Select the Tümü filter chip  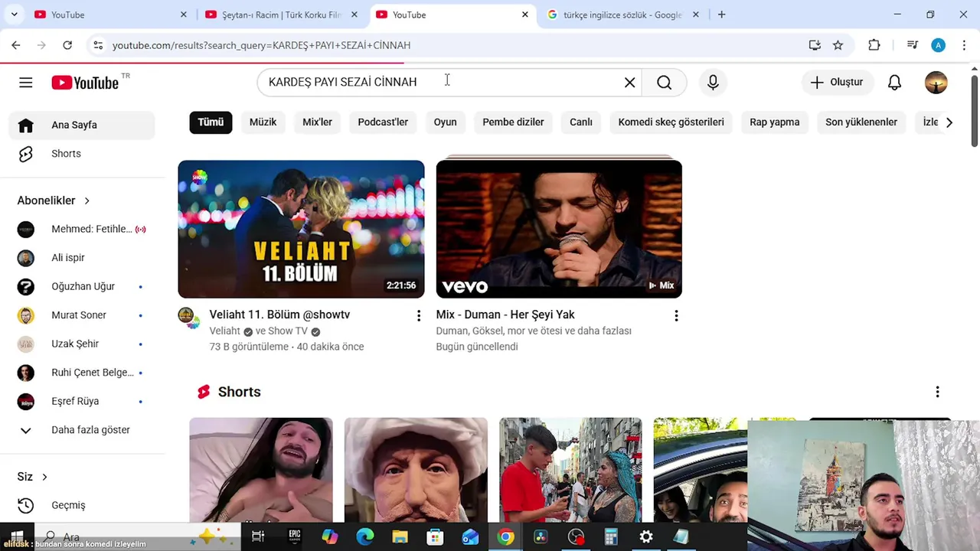click(x=211, y=122)
